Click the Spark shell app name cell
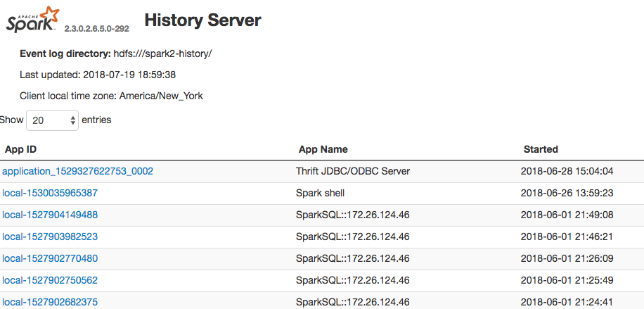 (320, 193)
